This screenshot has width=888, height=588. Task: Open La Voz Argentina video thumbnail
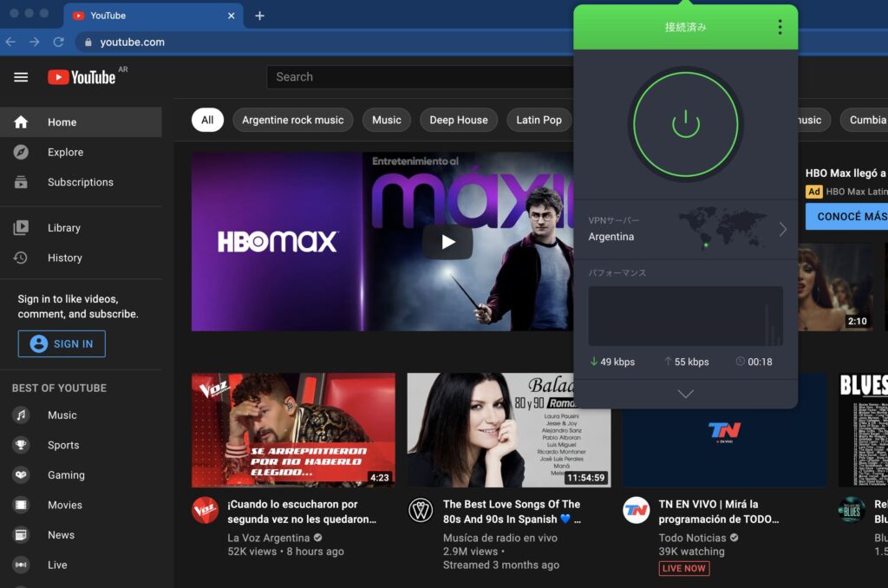[293, 430]
